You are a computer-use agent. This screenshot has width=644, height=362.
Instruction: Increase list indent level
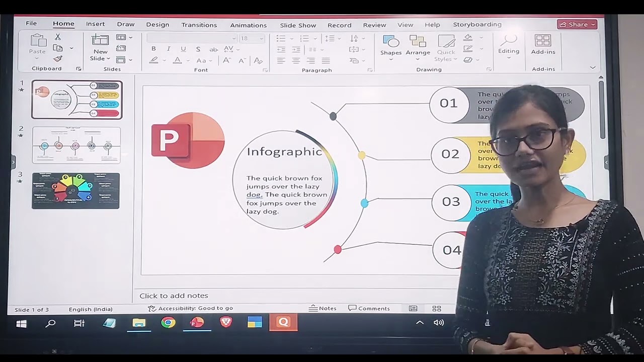click(x=296, y=49)
